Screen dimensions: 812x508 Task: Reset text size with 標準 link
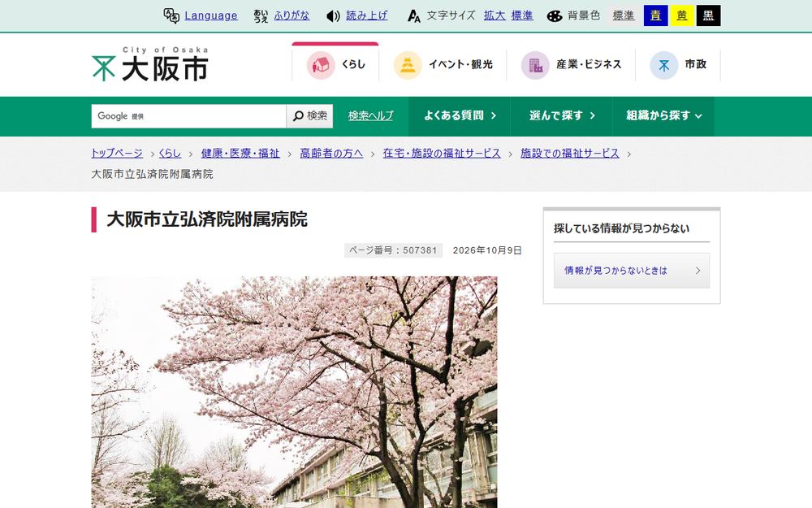(x=522, y=15)
